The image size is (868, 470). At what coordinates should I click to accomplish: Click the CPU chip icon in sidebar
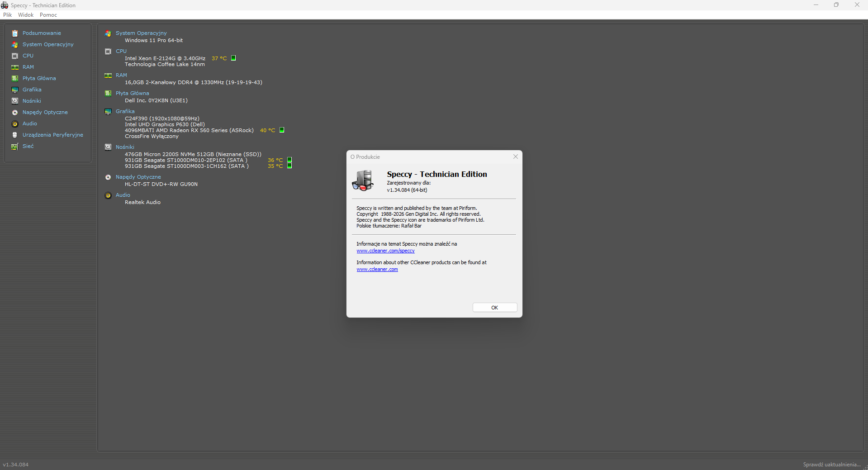(x=15, y=56)
